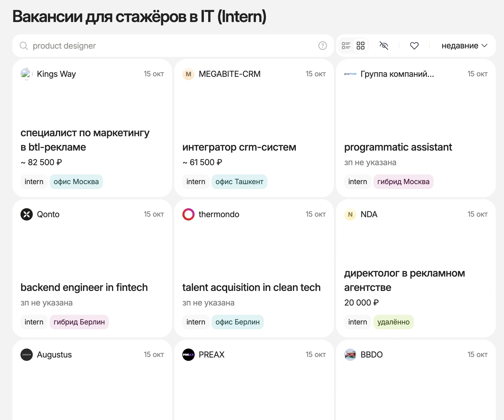Click intern tag on thermondo card
Screen dimensions: 504x420
click(x=196, y=322)
